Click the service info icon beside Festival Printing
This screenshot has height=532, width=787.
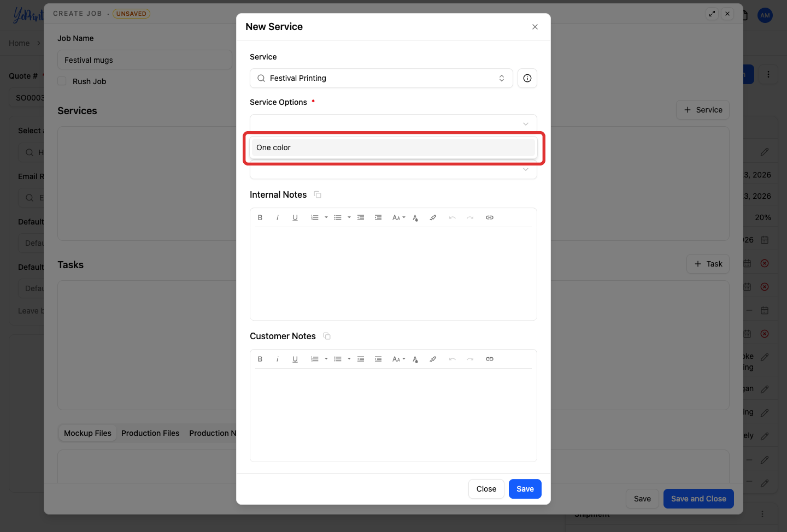(x=527, y=78)
